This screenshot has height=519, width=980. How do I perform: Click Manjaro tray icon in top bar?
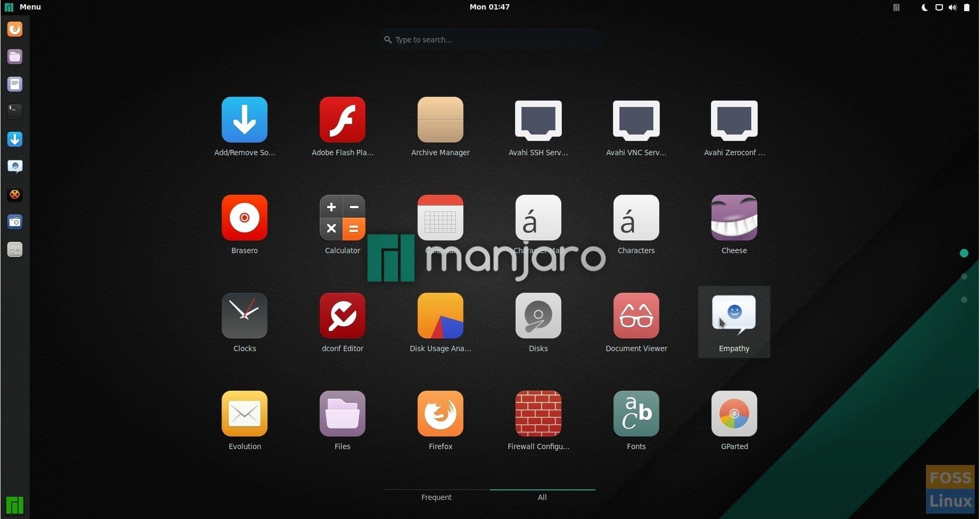click(x=896, y=7)
